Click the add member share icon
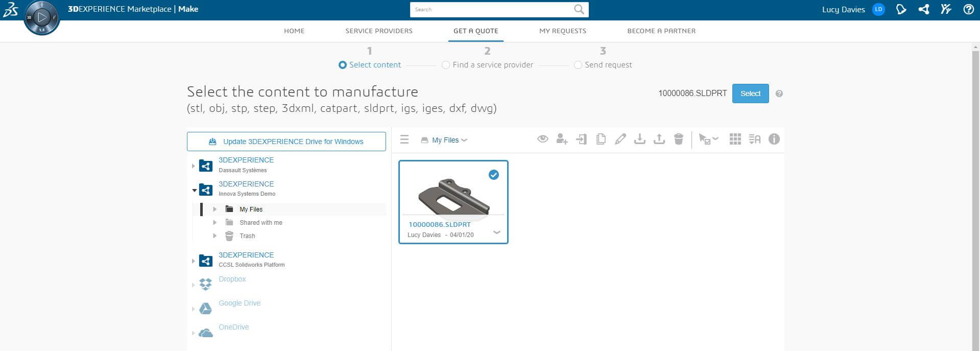 [562, 139]
